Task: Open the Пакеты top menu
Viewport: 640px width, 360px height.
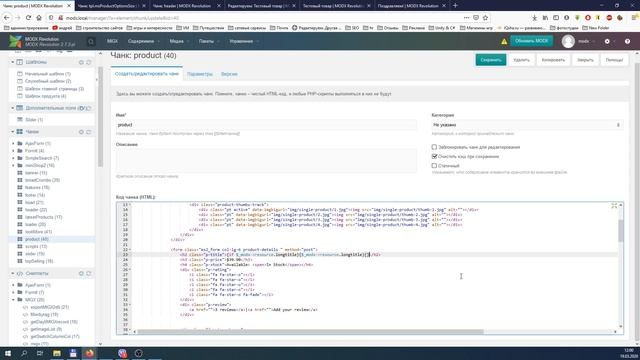Action: [209, 41]
